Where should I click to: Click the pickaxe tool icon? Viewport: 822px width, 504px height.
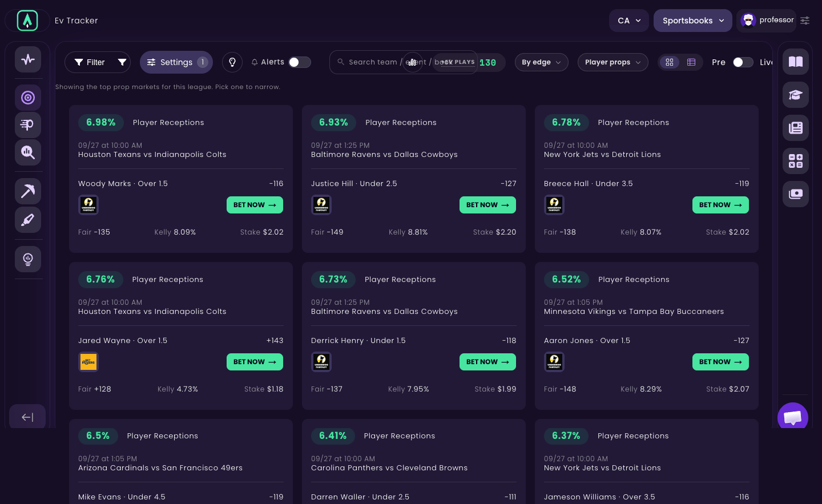tap(28, 191)
